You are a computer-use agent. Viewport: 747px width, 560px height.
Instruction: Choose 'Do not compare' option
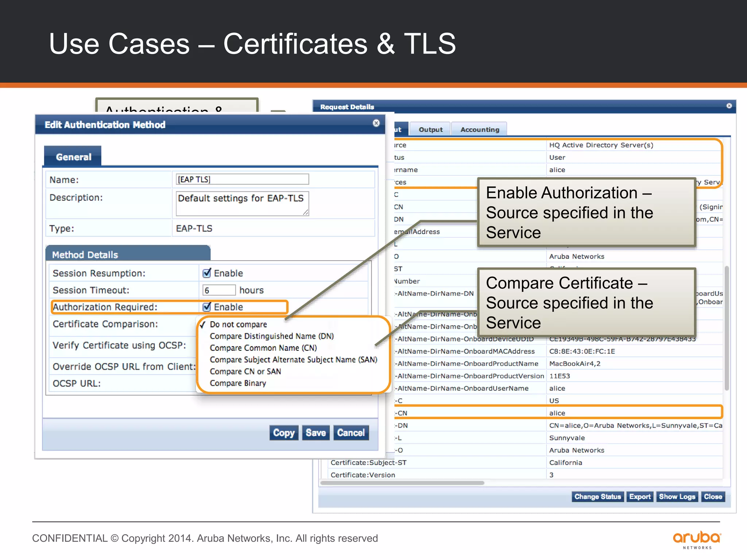pyautogui.click(x=238, y=324)
